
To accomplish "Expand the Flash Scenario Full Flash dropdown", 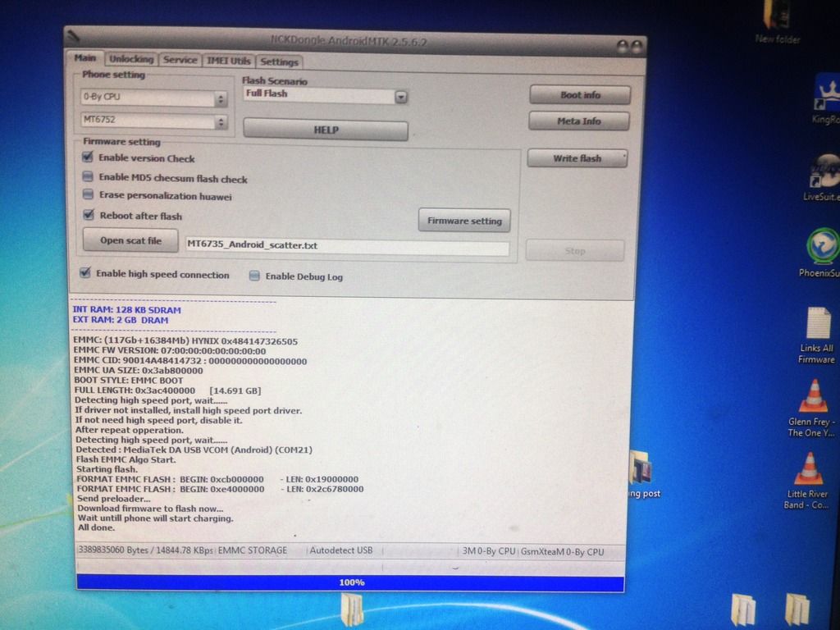I will [401, 96].
